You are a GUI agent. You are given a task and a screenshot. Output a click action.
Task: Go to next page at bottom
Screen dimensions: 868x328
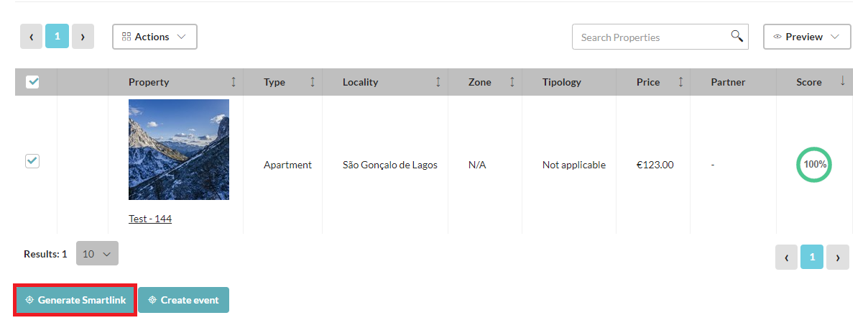tap(838, 257)
